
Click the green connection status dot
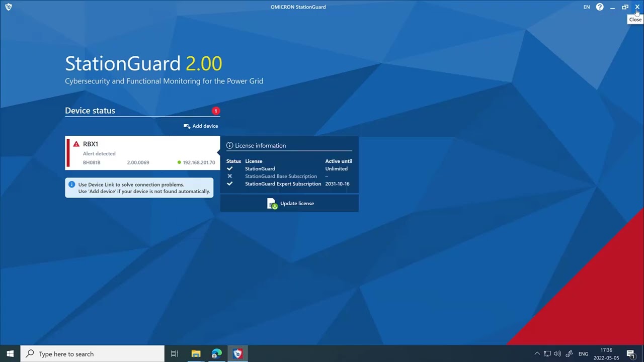tap(179, 162)
